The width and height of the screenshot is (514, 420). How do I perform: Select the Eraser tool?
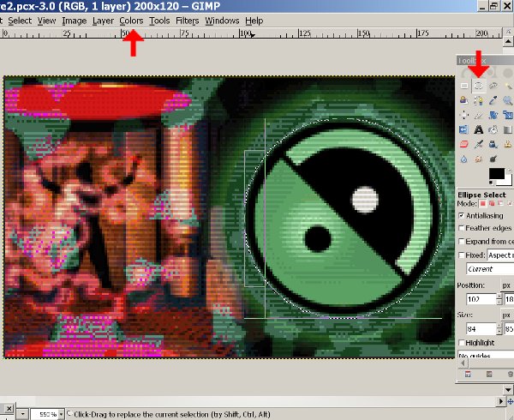coord(465,144)
